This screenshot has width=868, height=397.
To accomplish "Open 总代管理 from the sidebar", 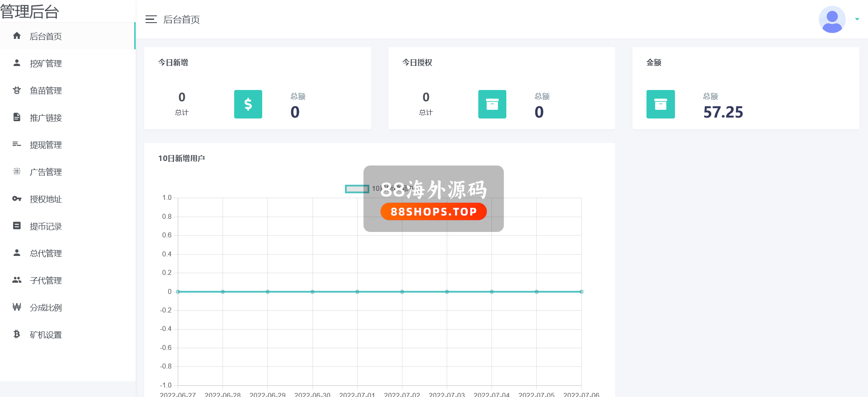I will (x=46, y=253).
